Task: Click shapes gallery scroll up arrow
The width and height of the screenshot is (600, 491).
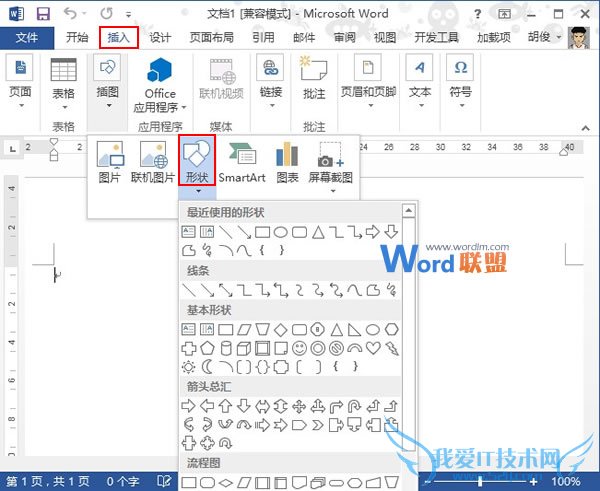Action: 408,210
